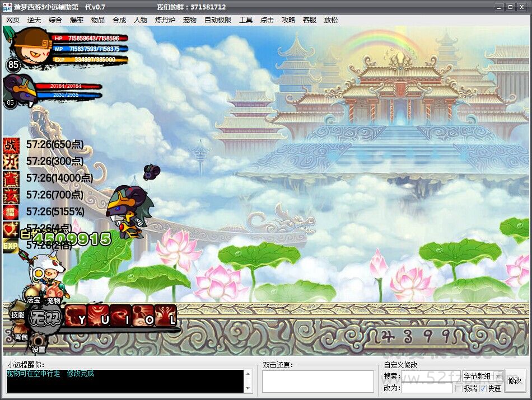
Task: Click the hero level 85 badge
Action: coord(13,64)
